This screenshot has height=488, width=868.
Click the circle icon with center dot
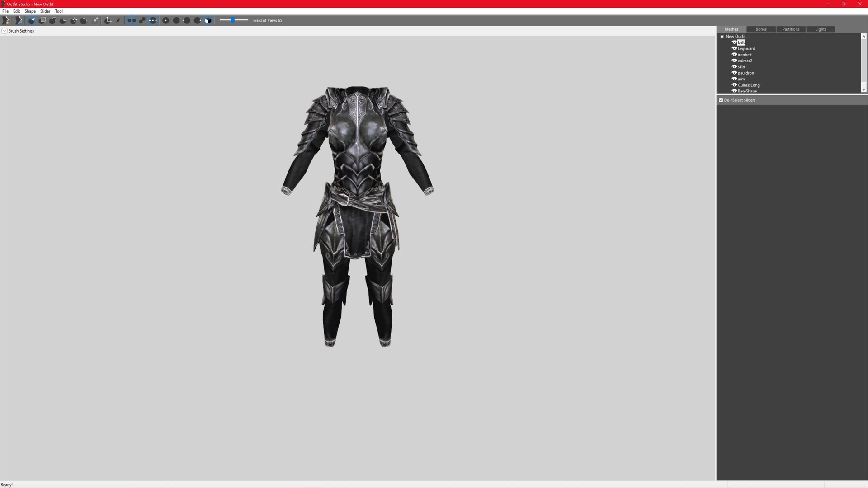click(165, 20)
